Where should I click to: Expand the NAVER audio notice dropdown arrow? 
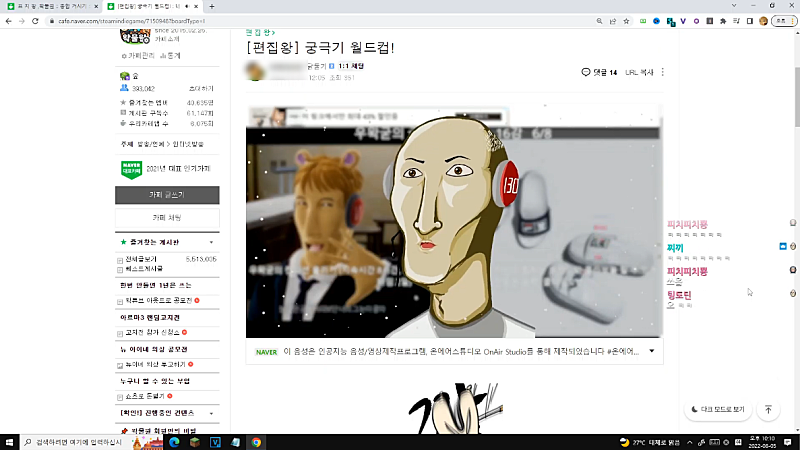[652, 351]
